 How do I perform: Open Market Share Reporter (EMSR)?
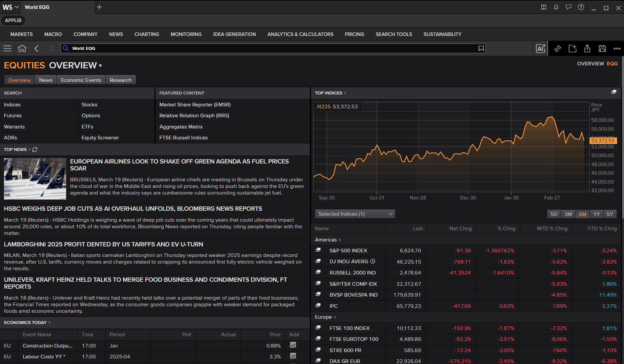(195, 105)
